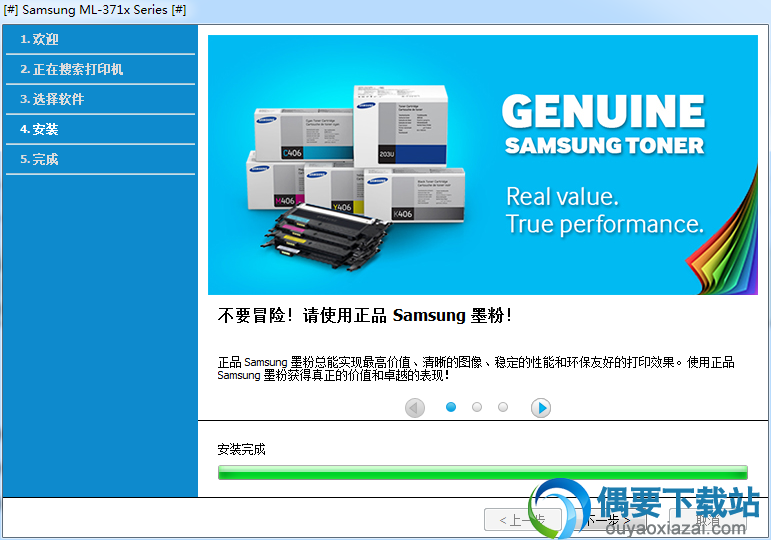Click the Samsung ML-371x Series window title

pyautogui.click(x=95, y=10)
